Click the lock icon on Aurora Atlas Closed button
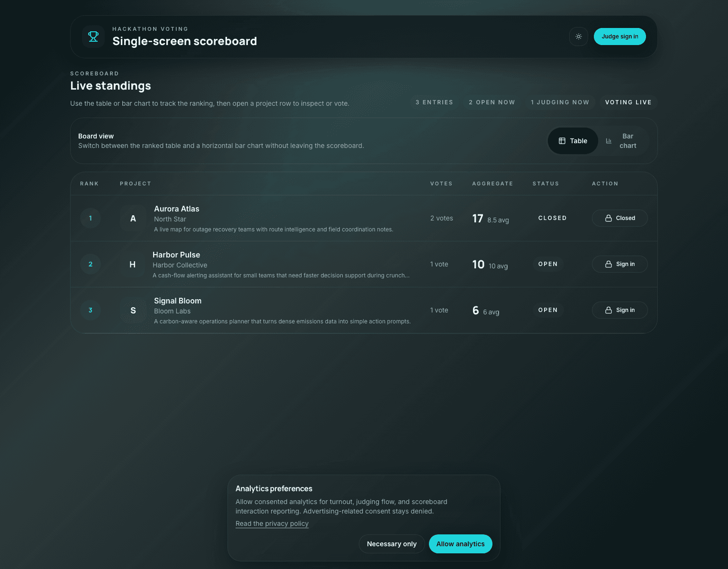The width and height of the screenshot is (728, 569). (x=608, y=218)
